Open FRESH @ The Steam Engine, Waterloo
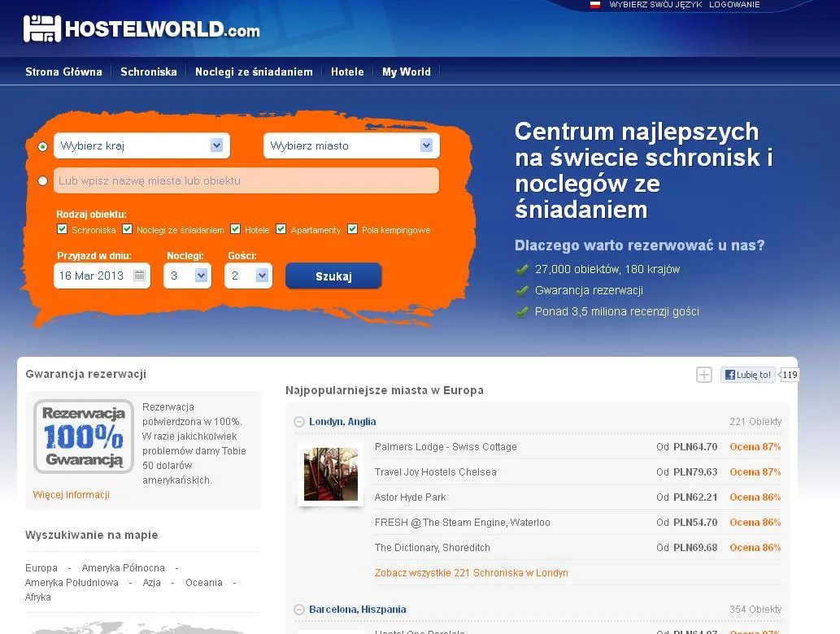The height and width of the screenshot is (634, 840). click(x=463, y=523)
